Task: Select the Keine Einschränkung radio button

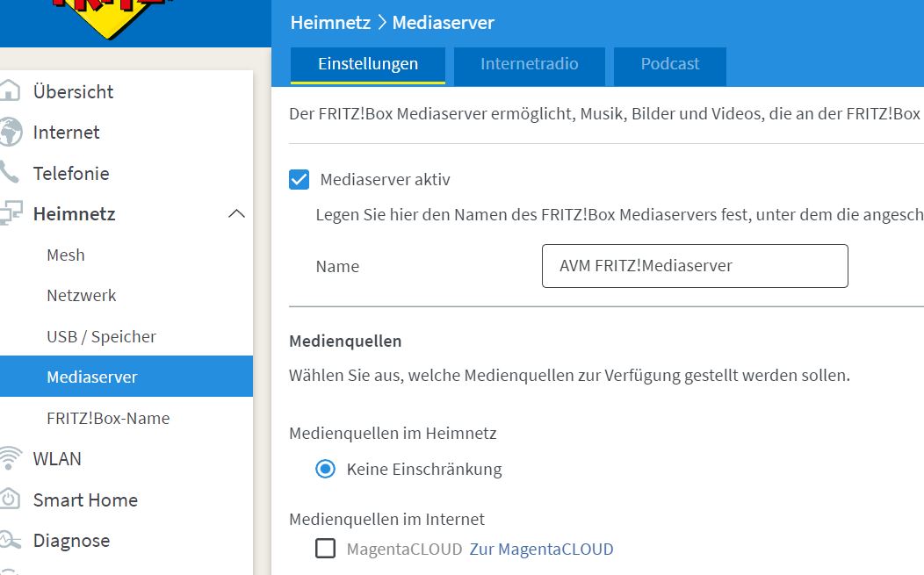Action: [x=325, y=469]
